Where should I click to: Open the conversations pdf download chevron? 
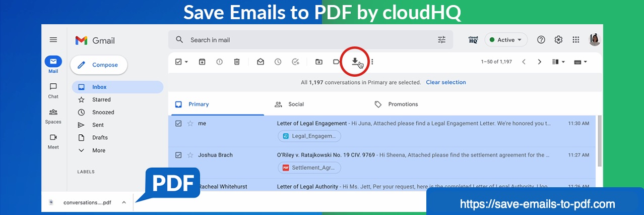pyautogui.click(x=124, y=202)
